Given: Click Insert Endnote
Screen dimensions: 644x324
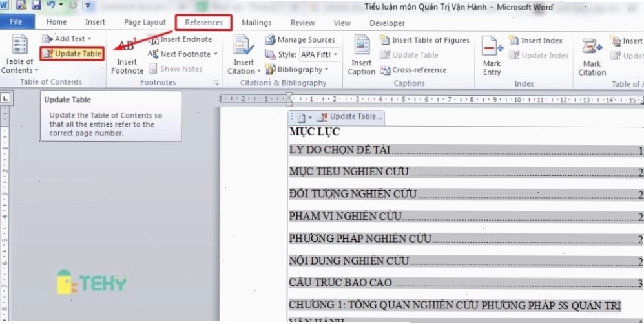Looking at the screenshot, I should click(x=180, y=39).
